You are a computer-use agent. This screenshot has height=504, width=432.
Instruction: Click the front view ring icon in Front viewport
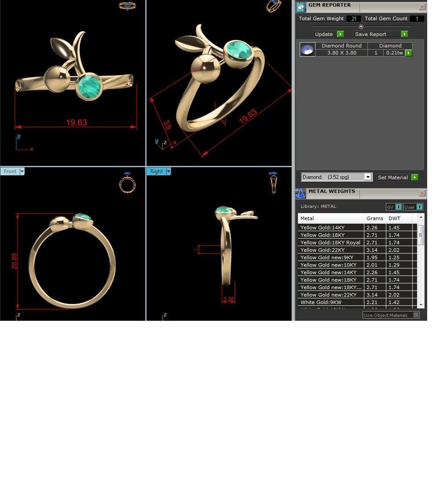127,182
